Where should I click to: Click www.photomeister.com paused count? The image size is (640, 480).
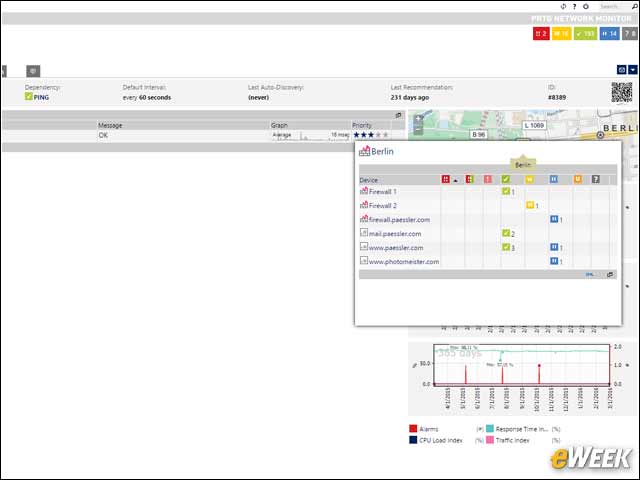coord(556,261)
